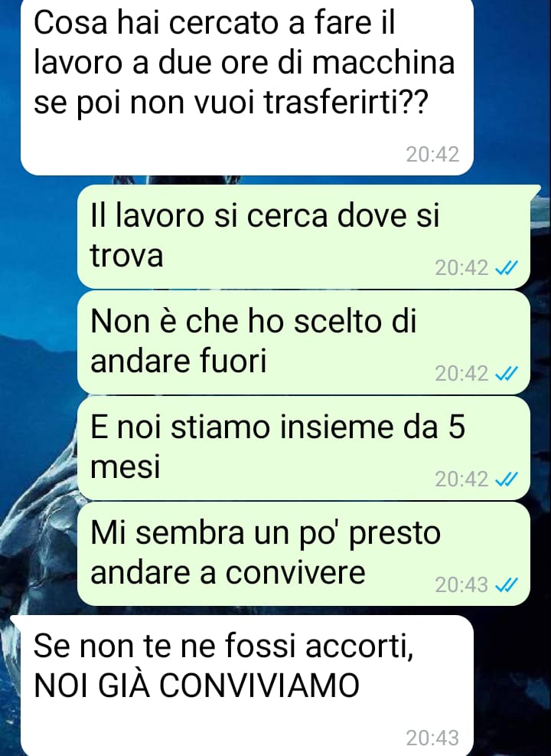Tap the blue read ticks on 'Il lavoro si cerca'

(x=507, y=267)
